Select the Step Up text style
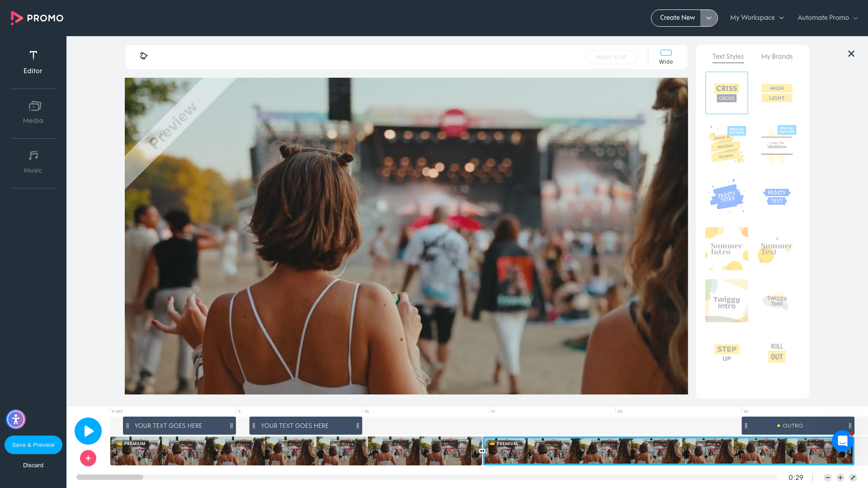Screen dimensions: 868x488 coord(726,352)
